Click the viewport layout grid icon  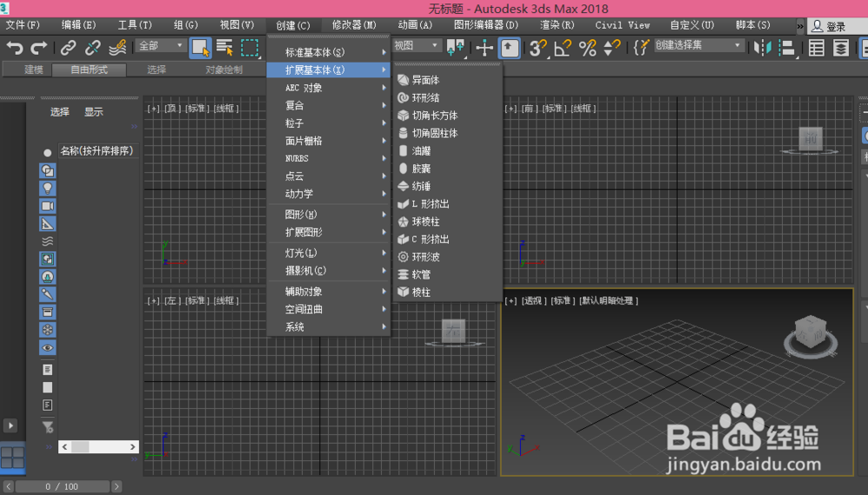coord(12,459)
